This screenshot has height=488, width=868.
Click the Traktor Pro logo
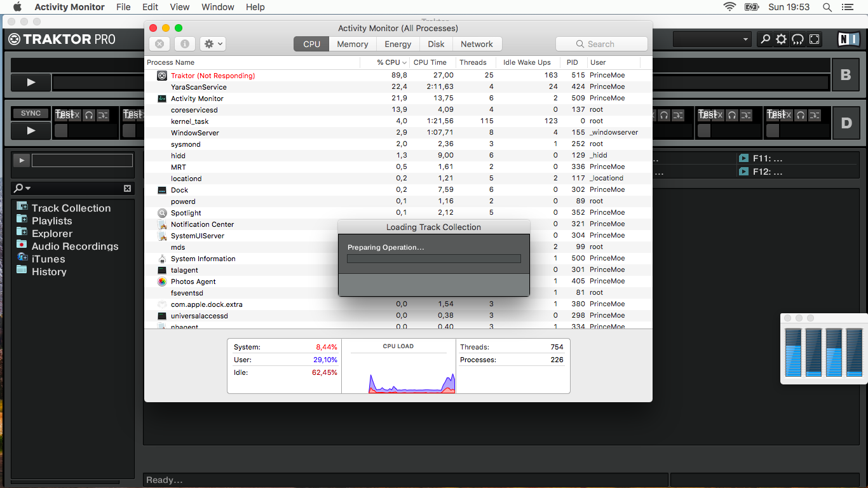point(62,39)
